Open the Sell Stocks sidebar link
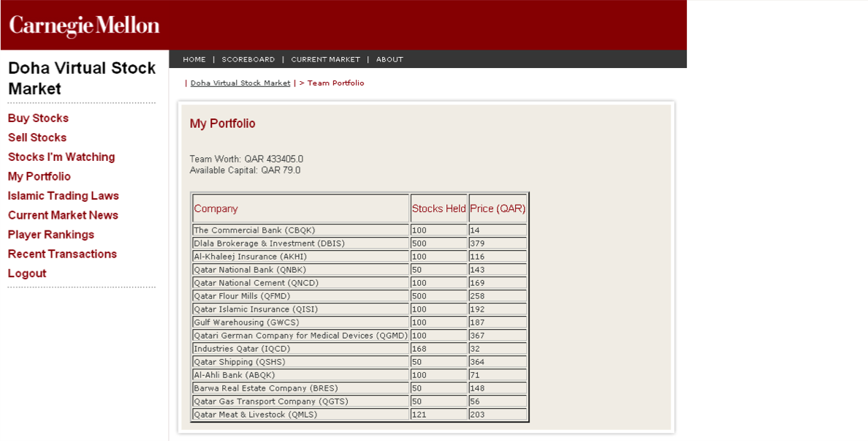This screenshot has width=868, height=441. (x=37, y=137)
